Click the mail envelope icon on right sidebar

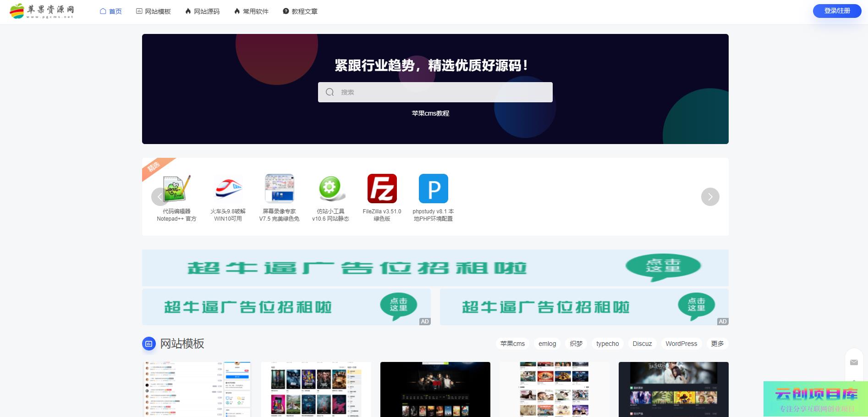[x=854, y=362]
